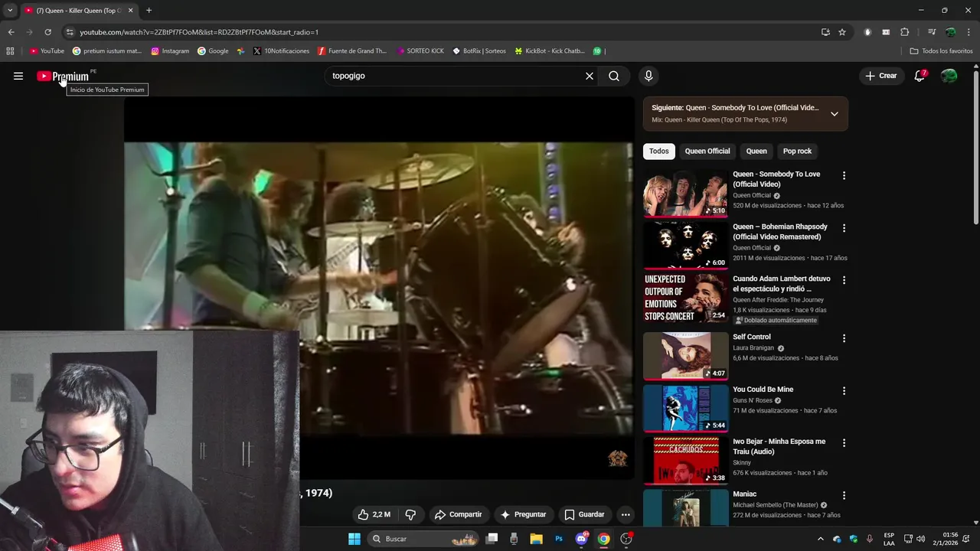Open Chrome profile avatar in toolbar
The width and height of the screenshot is (980, 551).
950,32
